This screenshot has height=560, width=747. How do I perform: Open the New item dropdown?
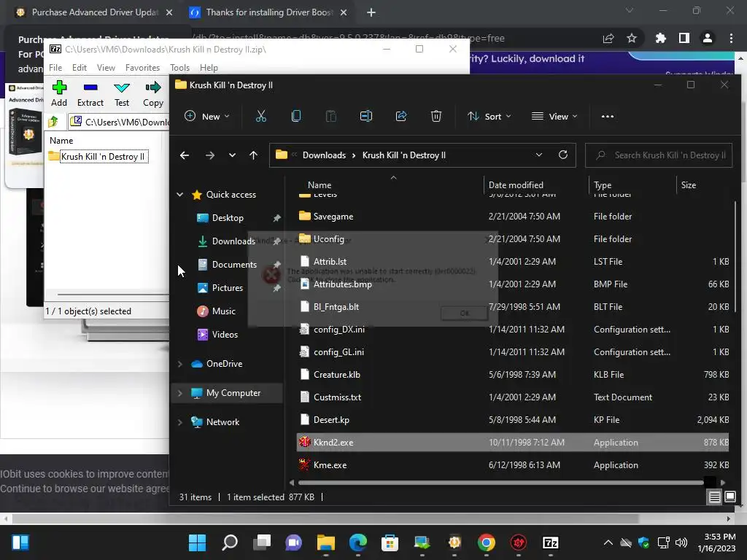pos(207,116)
